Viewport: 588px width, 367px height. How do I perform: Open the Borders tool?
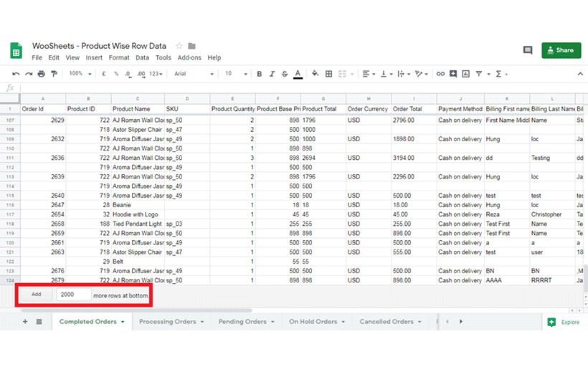point(328,74)
